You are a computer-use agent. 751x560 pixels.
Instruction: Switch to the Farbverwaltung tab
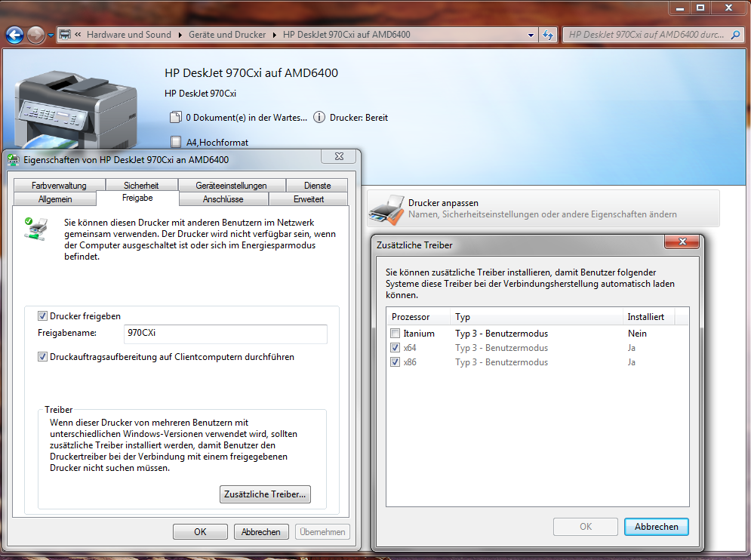coord(60,186)
